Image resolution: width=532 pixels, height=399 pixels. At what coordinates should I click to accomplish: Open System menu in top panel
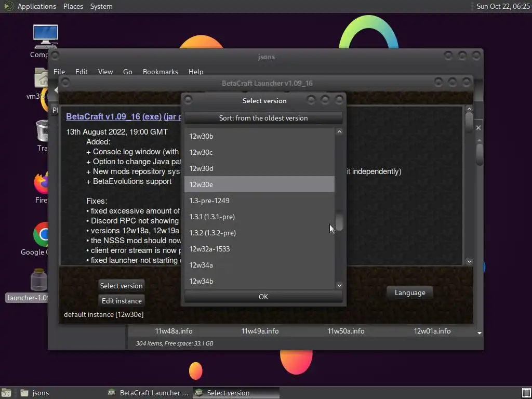click(101, 6)
